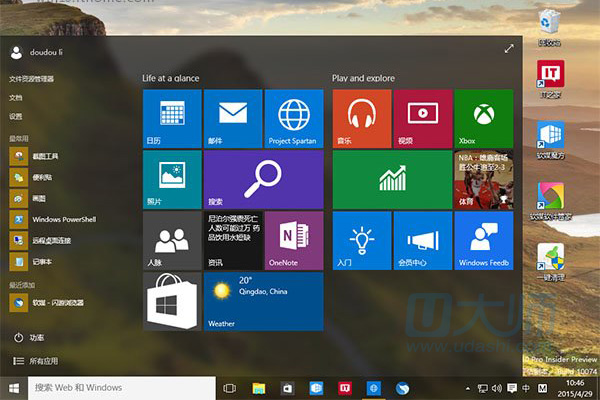Open the Music headphones tile
The width and height of the screenshot is (600, 400).
tap(361, 118)
